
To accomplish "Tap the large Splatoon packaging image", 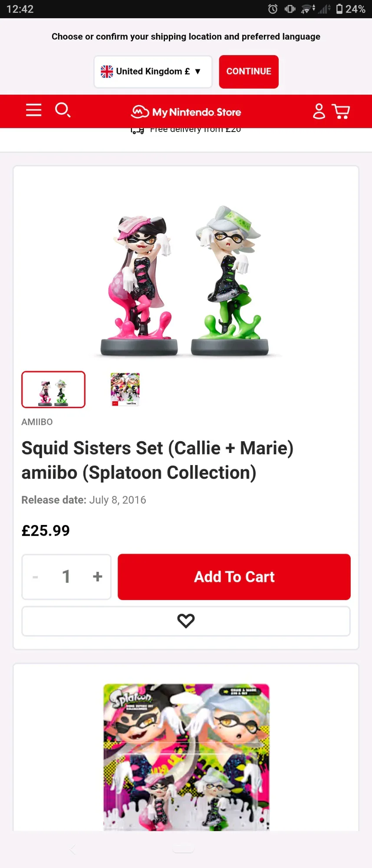I will tap(186, 757).
